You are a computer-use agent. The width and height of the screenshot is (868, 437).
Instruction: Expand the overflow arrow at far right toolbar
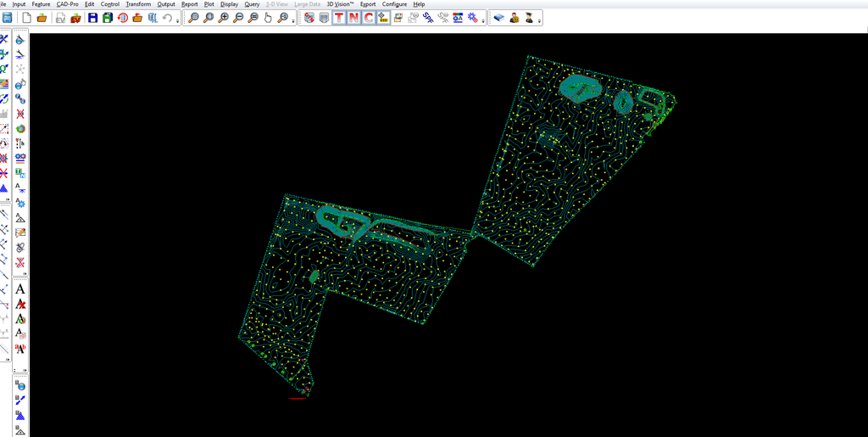coord(539,20)
